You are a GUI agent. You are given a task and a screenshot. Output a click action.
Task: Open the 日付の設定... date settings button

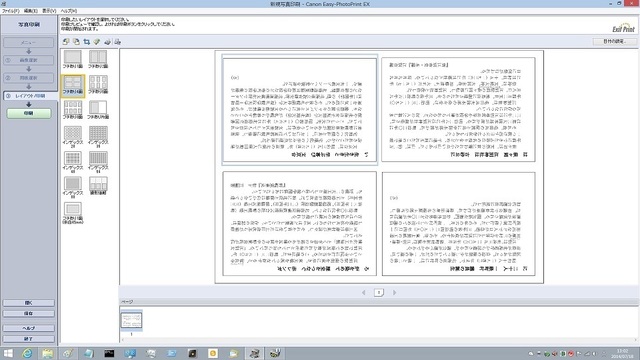615,41
